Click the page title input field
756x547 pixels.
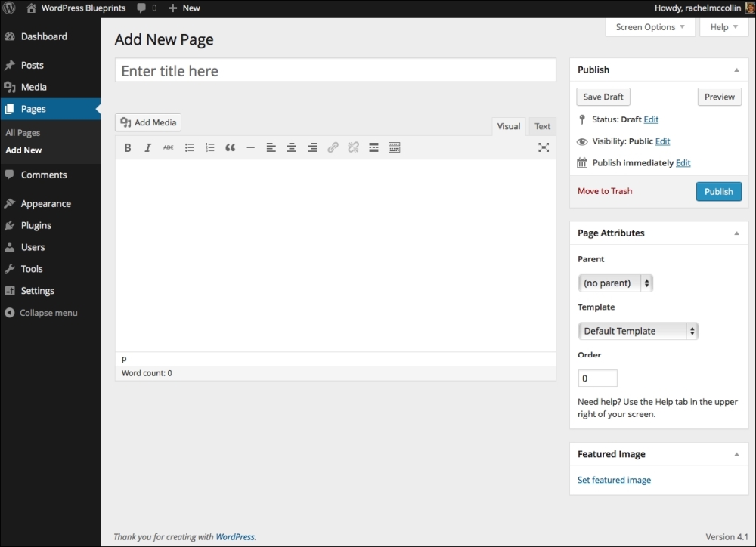[x=336, y=70]
